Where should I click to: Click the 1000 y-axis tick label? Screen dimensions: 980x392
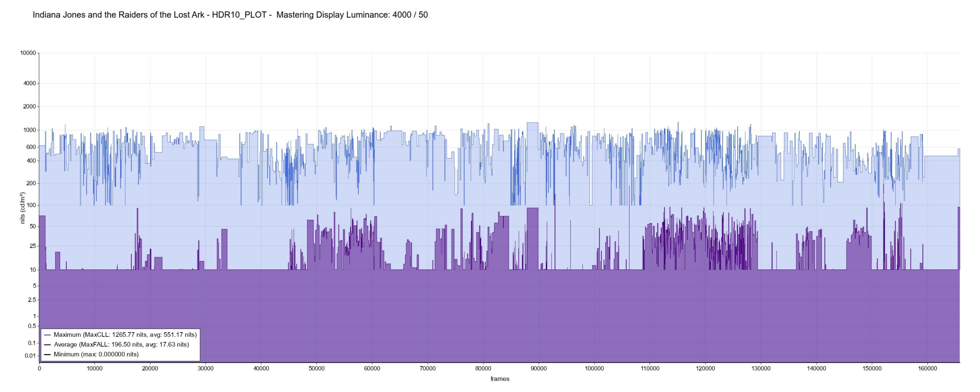click(x=29, y=130)
